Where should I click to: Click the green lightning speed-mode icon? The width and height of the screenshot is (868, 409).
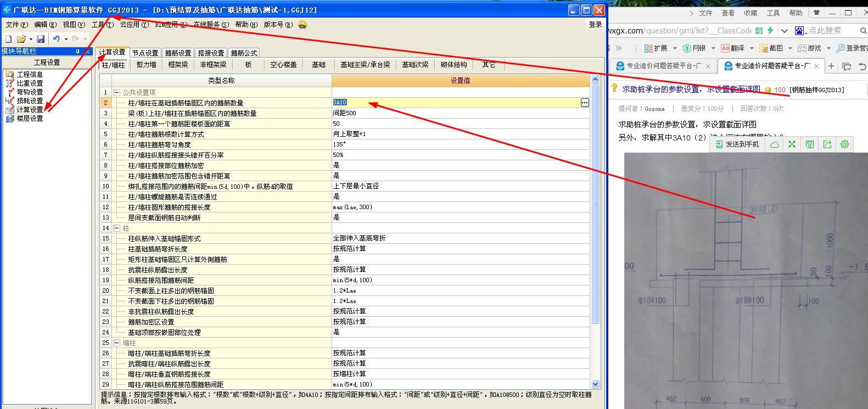(771, 31)
